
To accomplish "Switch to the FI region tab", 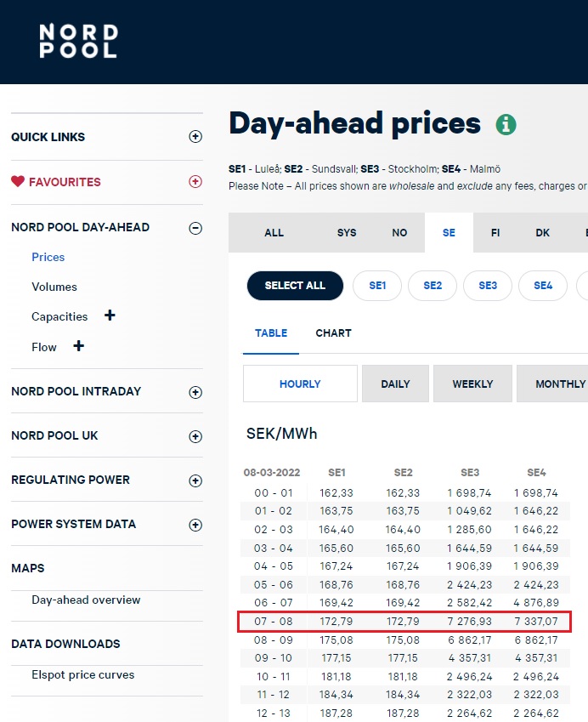I will (x=495, y=232).
